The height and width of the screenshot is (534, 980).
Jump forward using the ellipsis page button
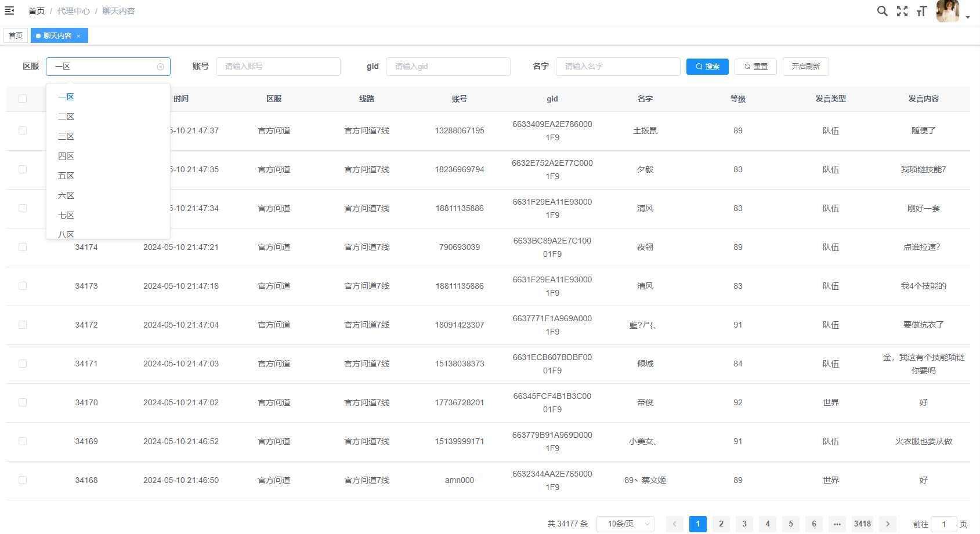pos(837,524)
